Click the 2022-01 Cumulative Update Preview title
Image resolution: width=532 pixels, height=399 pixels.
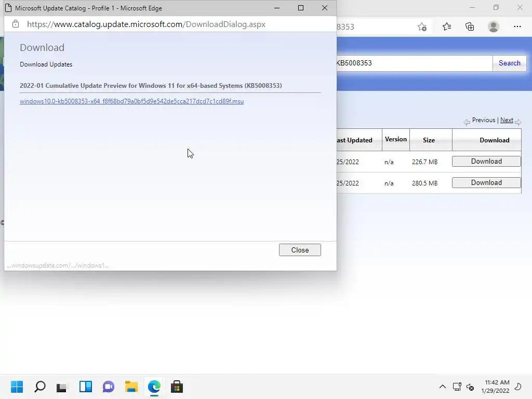click(x=151, y=86)
